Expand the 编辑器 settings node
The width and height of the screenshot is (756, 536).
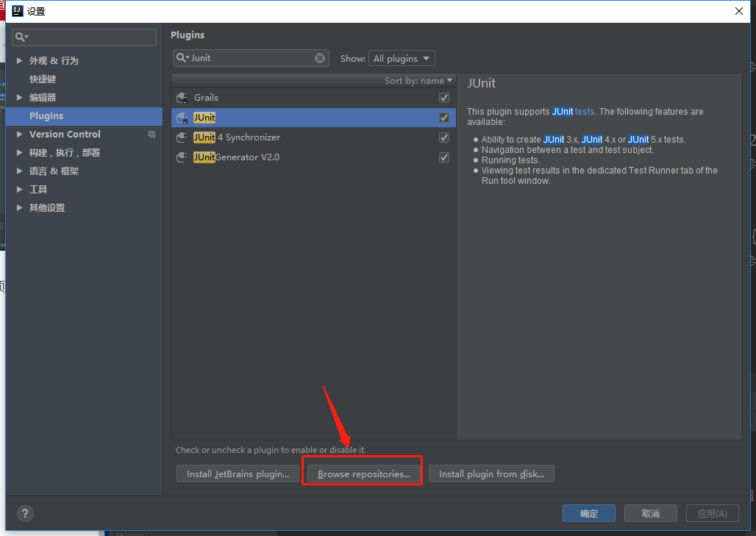tap(20, 97)
